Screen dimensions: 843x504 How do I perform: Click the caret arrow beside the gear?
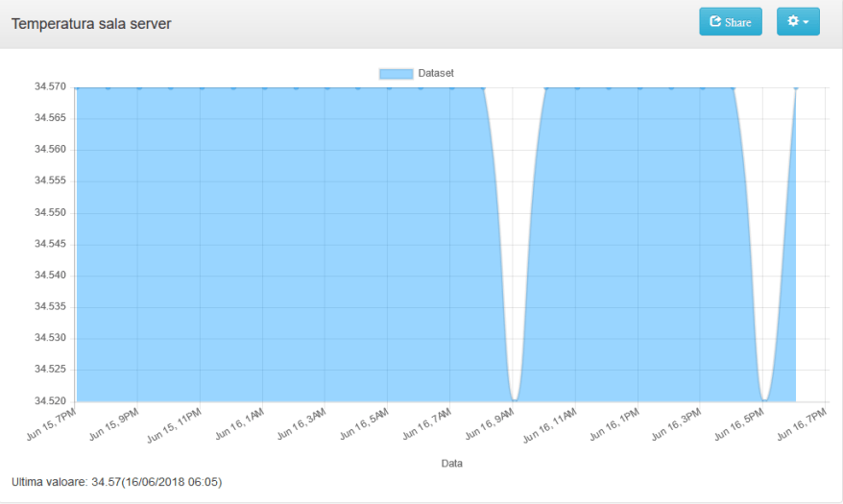pyautogui.click(x=806, y=22)
